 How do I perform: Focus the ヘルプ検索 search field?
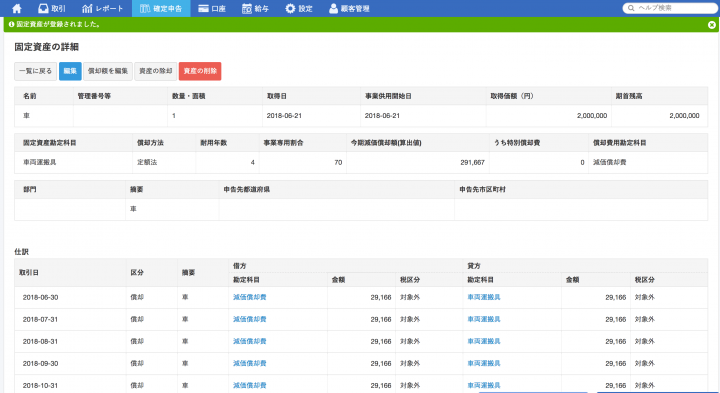(x=670, y=8)
